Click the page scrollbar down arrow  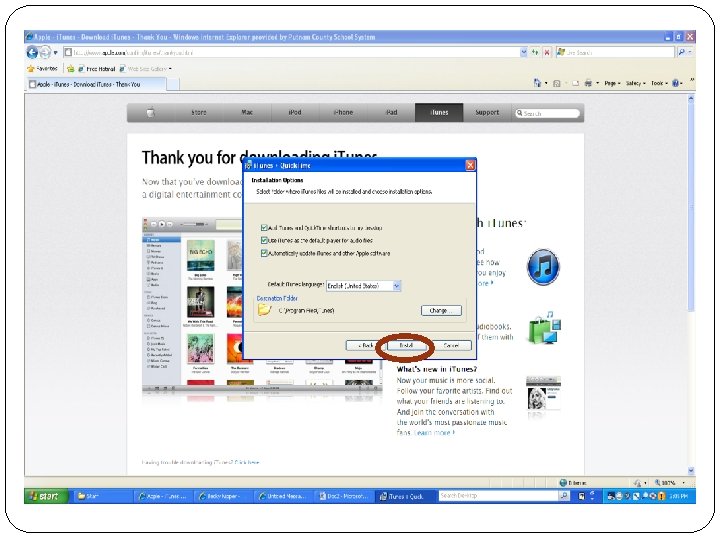[x=691, y=471]
